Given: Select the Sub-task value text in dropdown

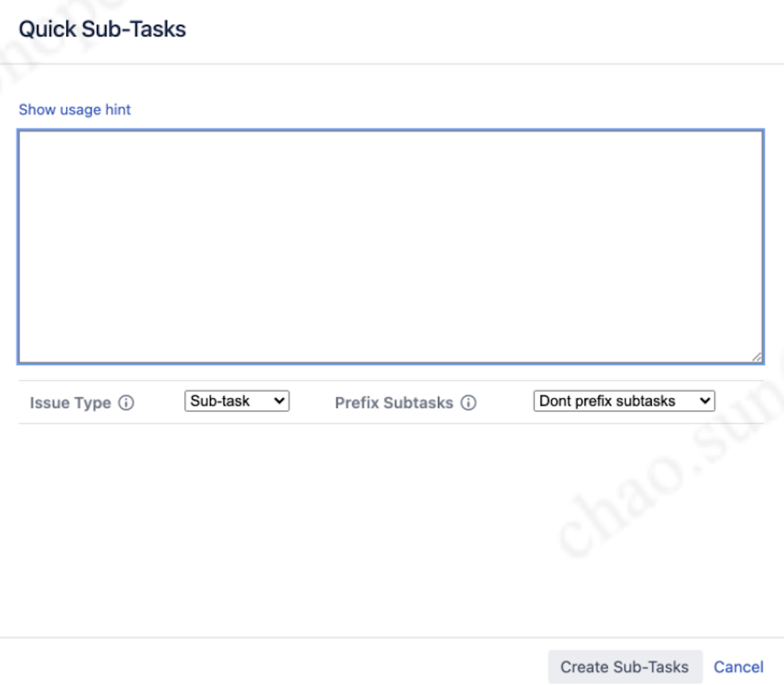Looking at the screenshot, I should click(220, 401).
